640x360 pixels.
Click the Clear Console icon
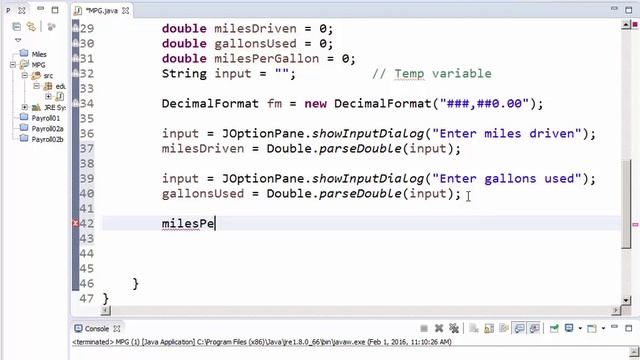(x=474, y=328)
